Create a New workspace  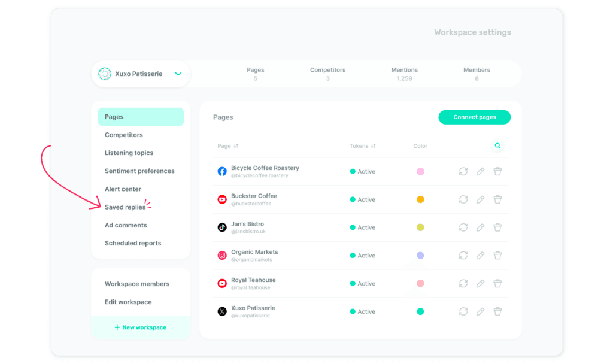click(140, 327)
